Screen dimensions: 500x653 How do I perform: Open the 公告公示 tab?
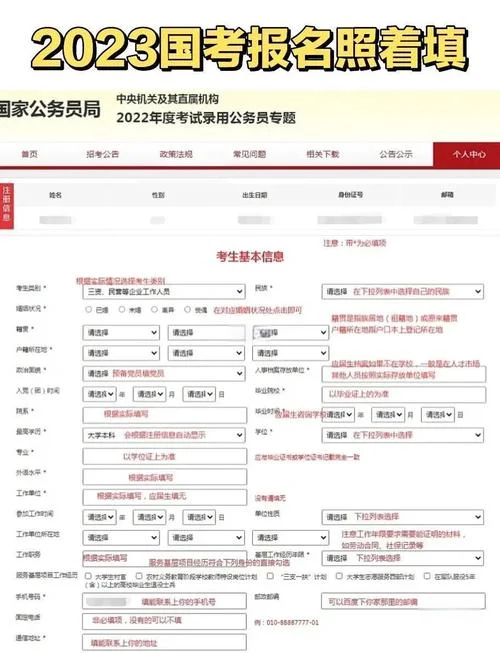pyautogui.click(x=396, y=154)
